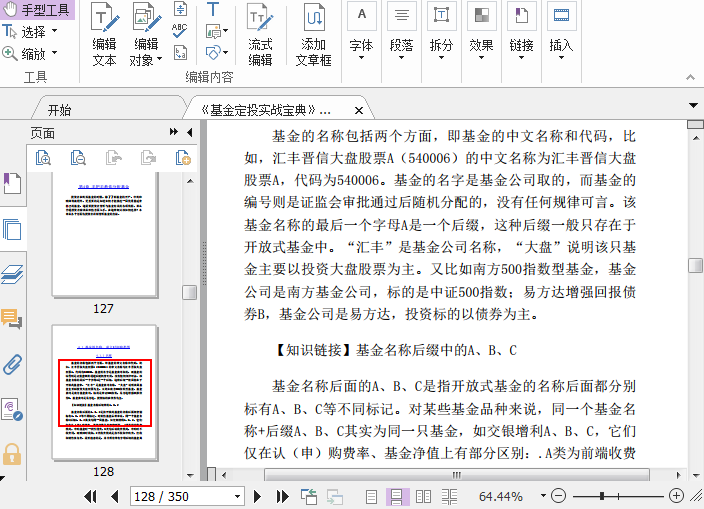Toggle two-page facing view
This screenshot has width=704, height=509.
(423, 496)
